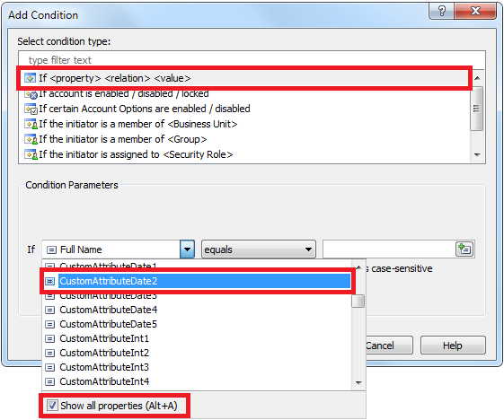Uncheck Show all properties checkbox
The width and height of the screenshot is (504, 420).
pyautogui.click(x=52, y=406)
